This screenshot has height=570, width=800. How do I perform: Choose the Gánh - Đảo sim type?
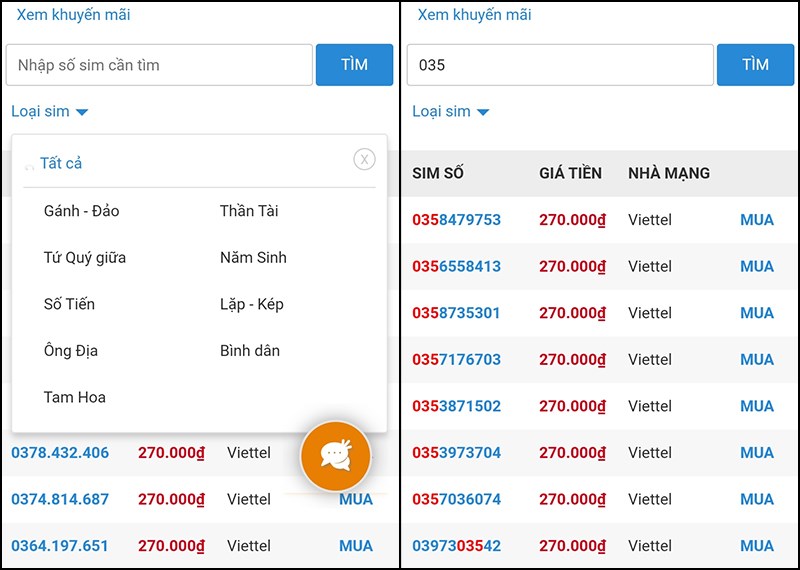(81, 211)
